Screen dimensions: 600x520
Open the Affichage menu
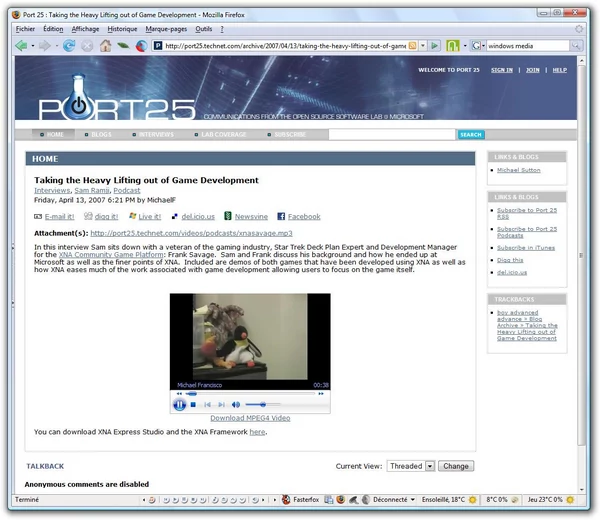[x=85, y=29]
